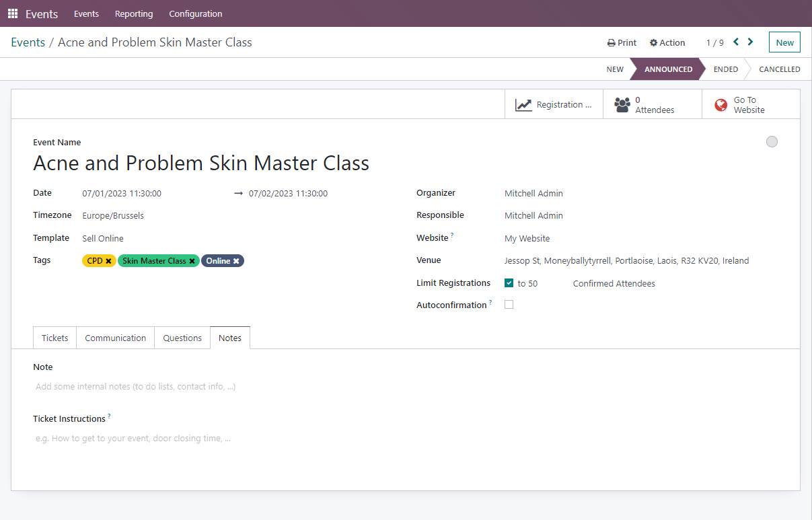Open the Reporting menu

click(134, 13)
